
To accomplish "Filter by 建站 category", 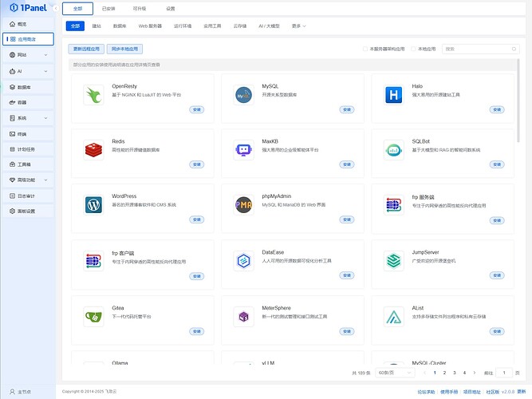I will click(97, 26).
